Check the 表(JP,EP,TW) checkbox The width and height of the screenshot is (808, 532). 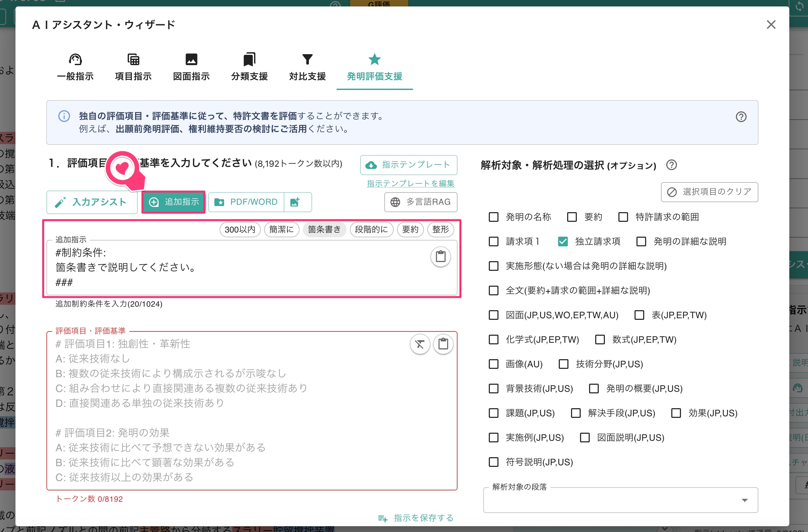point(639,315)
